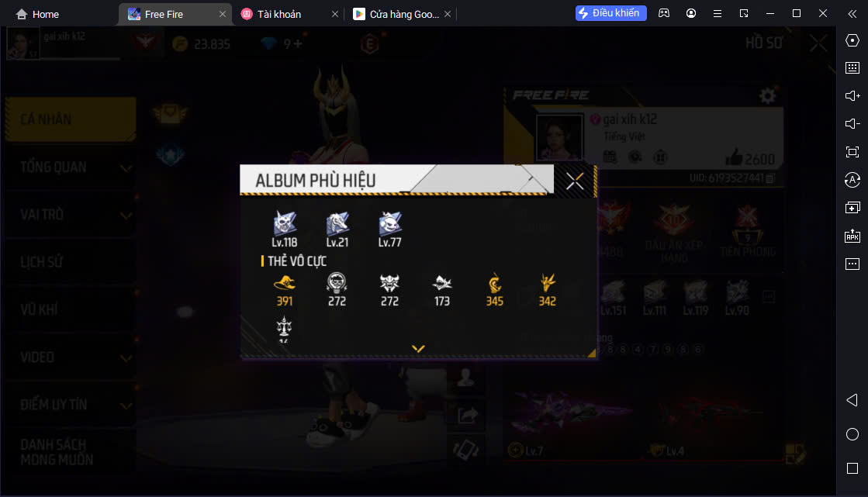868x497 pixels.
Task: Expand the Tổng Quan menu
Action: 71,167
